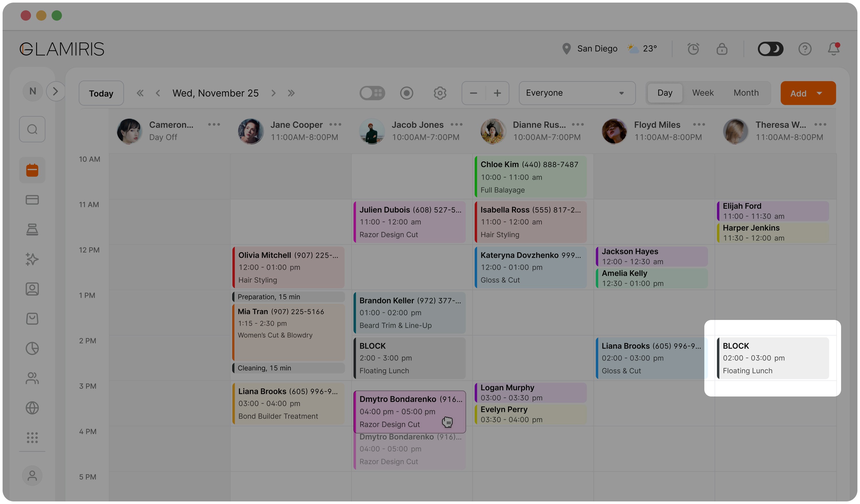Expand the Add button dropdown arrow
This screenshot has width=860, height=504.
[x=819, y=93]
